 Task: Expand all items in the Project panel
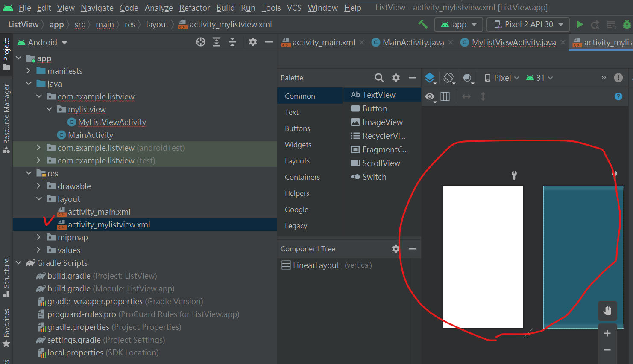(x=217, y=42)
